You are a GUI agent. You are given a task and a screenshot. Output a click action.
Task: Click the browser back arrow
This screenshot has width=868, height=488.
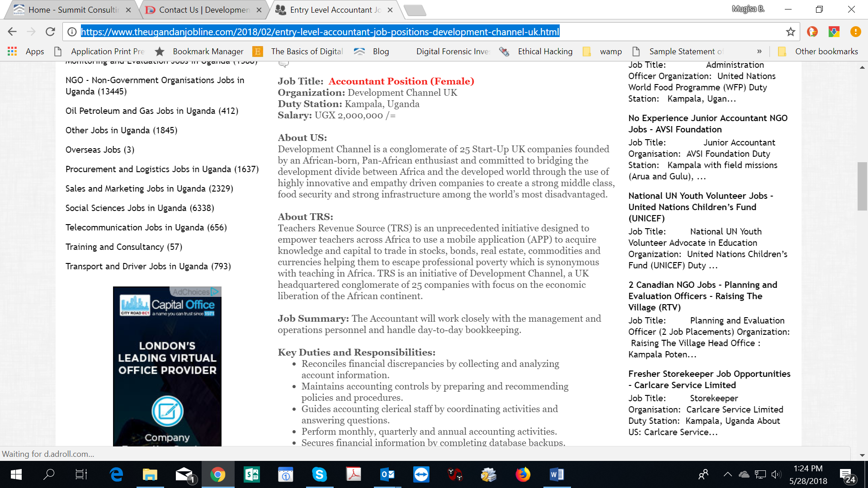click(12, 32)
